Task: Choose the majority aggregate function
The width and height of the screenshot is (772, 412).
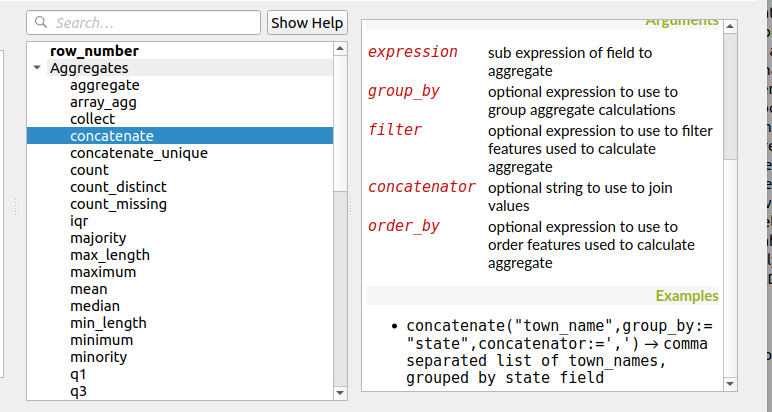Action: coord(98,238)
